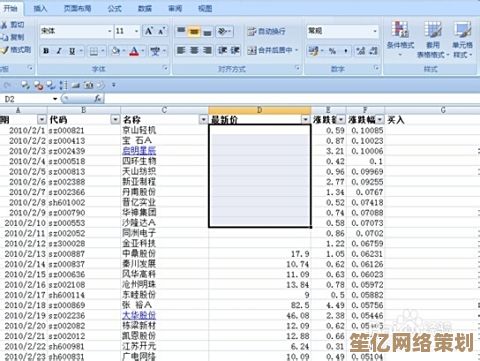Align text to bottom
480x361 pixels.
tap(207, 31)
